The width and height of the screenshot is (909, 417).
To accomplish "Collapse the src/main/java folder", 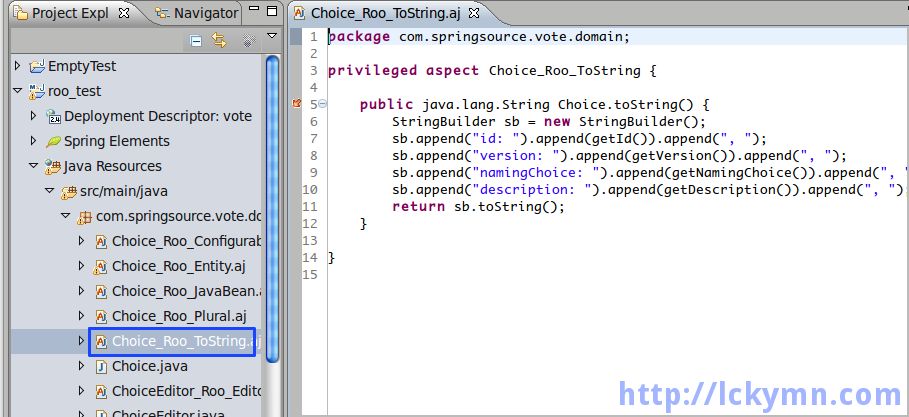I will pos(49,191).
